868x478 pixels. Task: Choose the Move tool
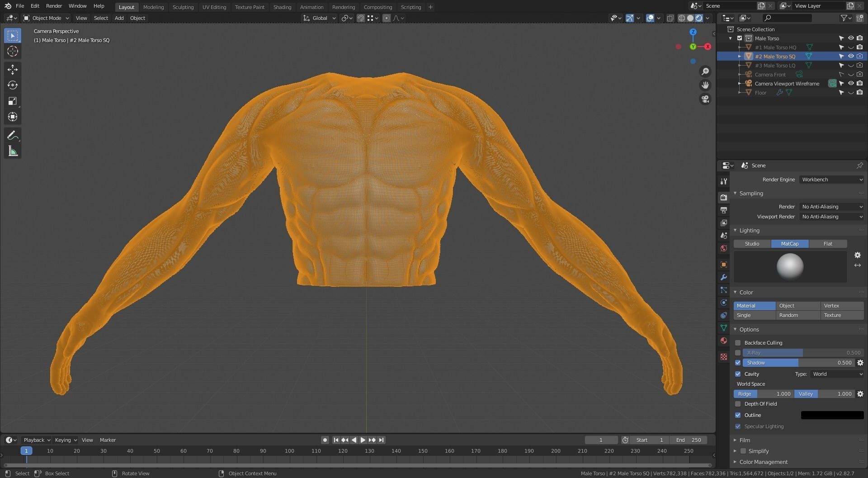coord(13,69)
